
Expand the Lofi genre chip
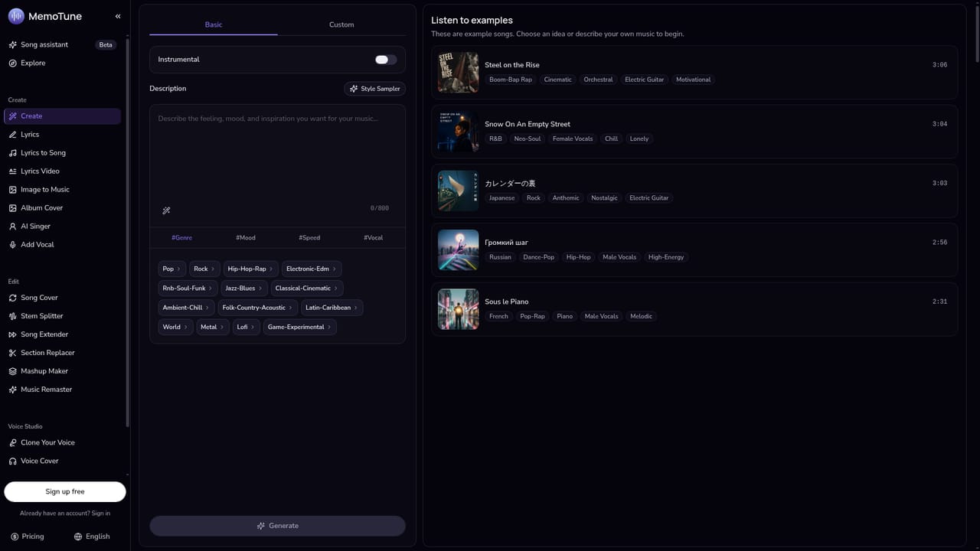point(246,327)
